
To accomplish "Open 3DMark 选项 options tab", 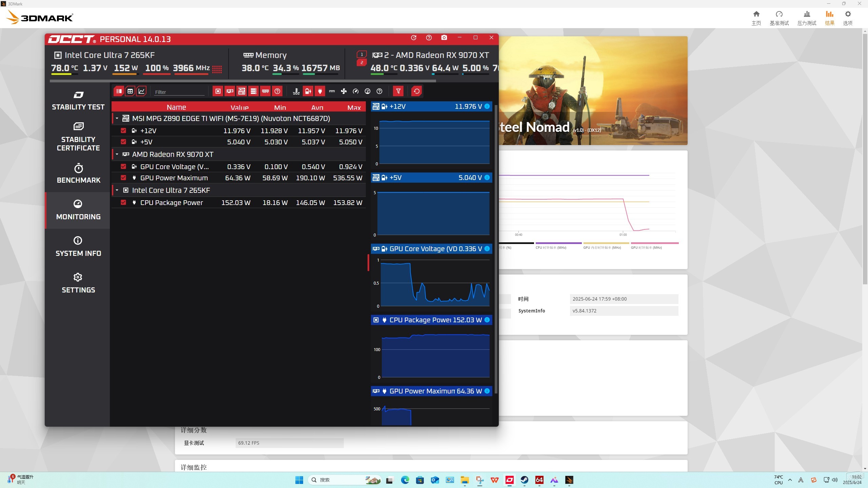I will click(848, 18).
